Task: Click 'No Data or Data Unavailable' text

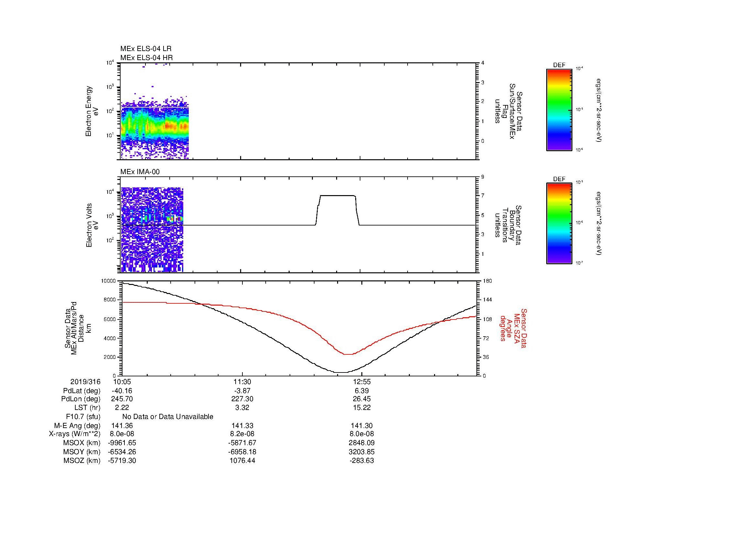Action: pyautogui.click(x=168, y=416)
